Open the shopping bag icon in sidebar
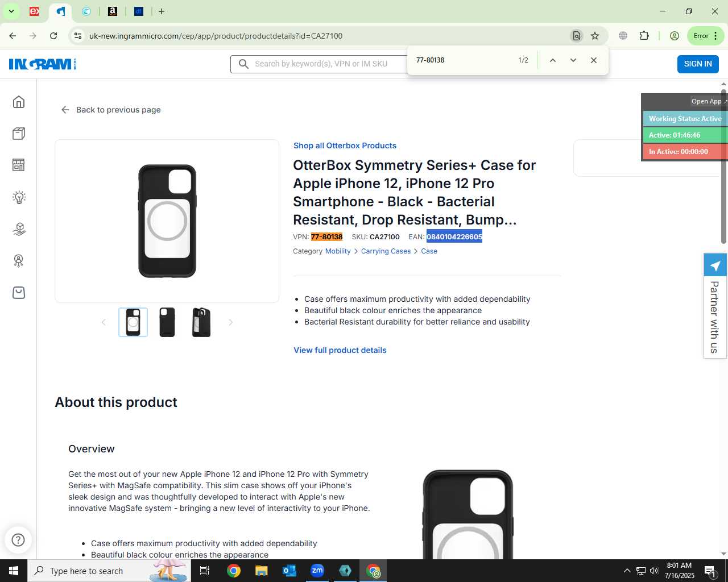728x582 pixels. pyautogui.click(x=19, y=293)
